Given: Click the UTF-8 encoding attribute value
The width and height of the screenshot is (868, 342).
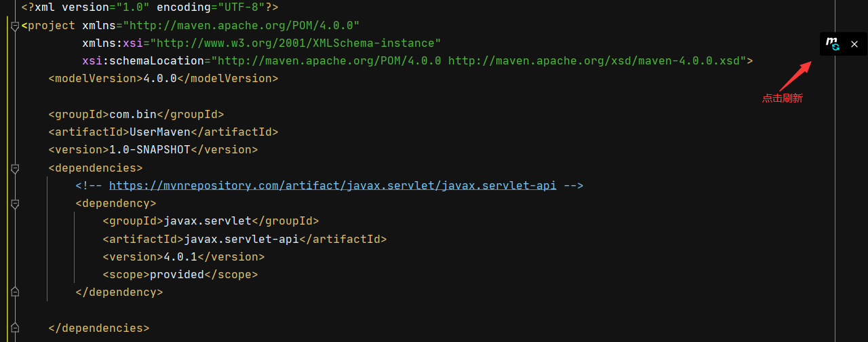Looking at the screenshot, I should coord(241,8).
